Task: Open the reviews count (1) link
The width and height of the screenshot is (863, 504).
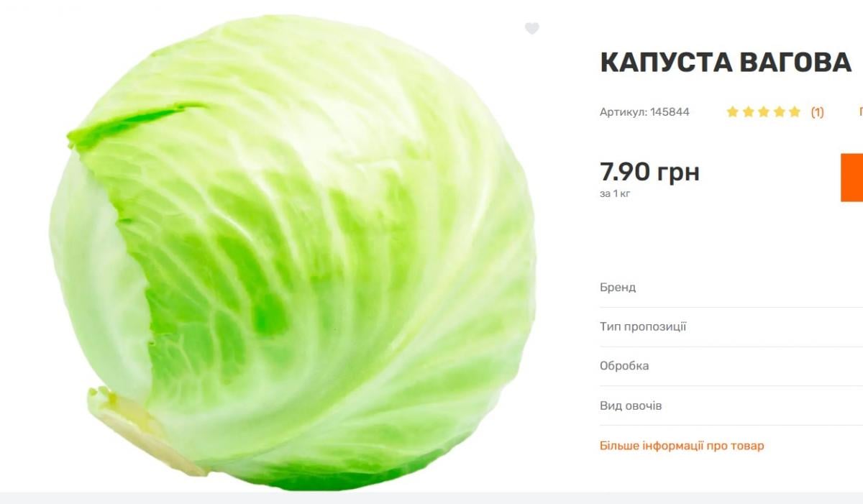Action: 817,112
